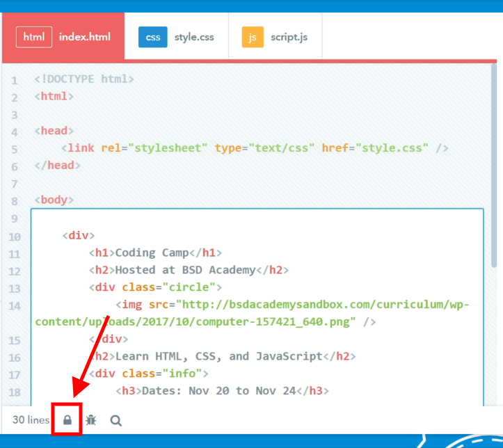The width and height of the screenshot is (503, 448).
Task: Click the <div> tag on line 10
Action: pos(79,236)
